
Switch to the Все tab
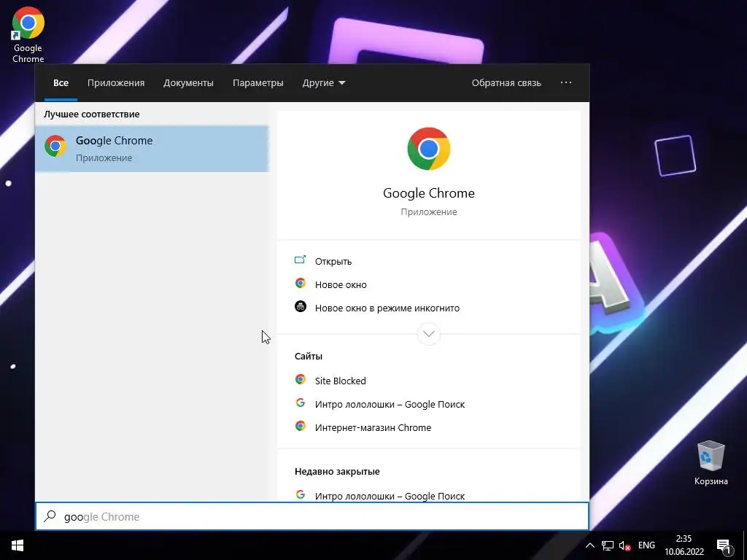[61, 83]
